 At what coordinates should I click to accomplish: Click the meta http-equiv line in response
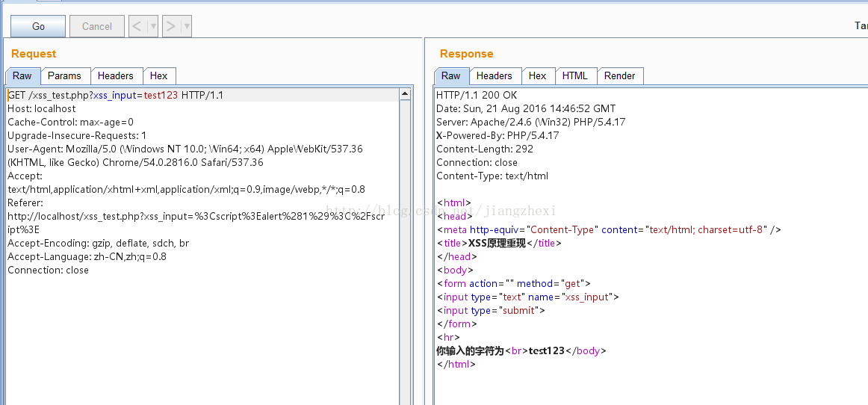608,229
